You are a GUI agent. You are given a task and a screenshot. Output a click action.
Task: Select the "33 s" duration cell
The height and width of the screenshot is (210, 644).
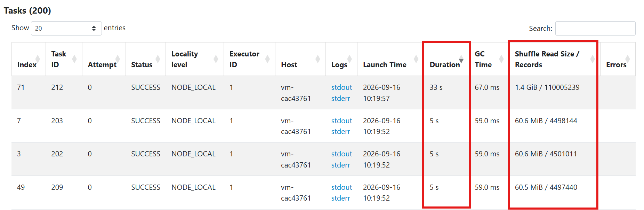436,87
